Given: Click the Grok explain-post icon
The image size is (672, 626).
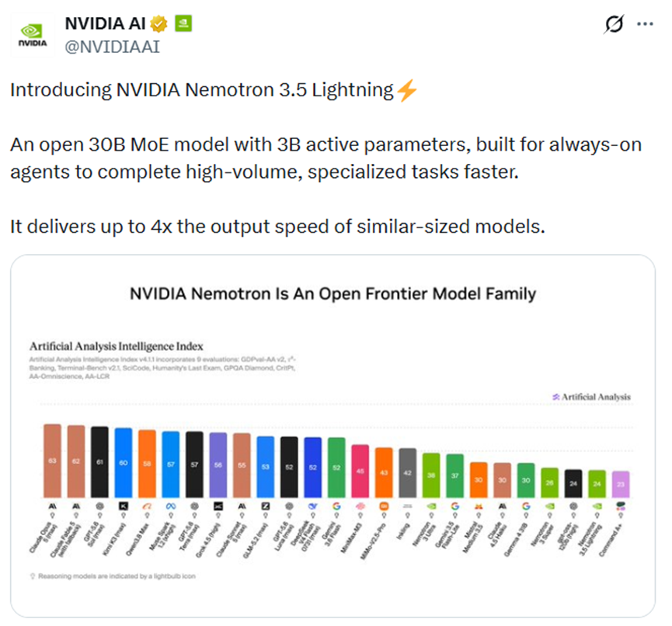Looking at the screenshot, I should tap(614, 24).
